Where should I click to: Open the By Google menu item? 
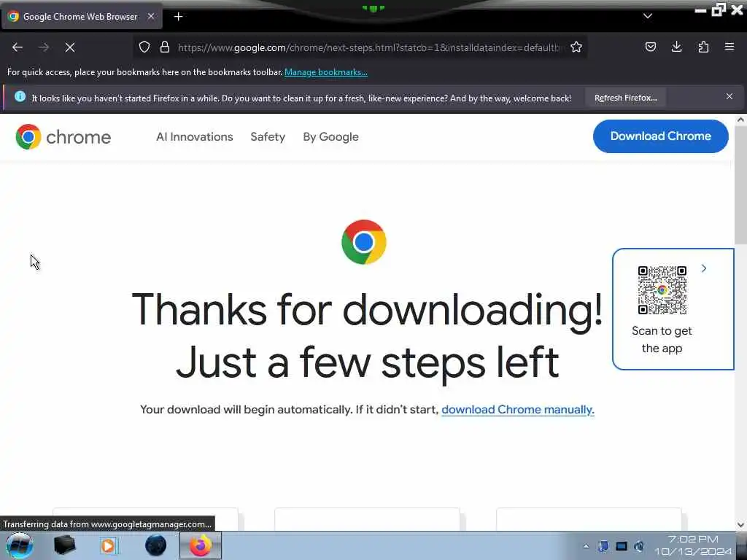pyautogui.click(x=330, y=137)
